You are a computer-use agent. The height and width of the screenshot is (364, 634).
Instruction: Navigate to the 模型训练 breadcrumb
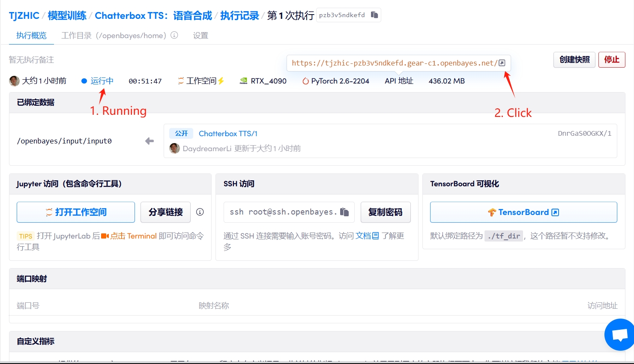click(67, 16)
